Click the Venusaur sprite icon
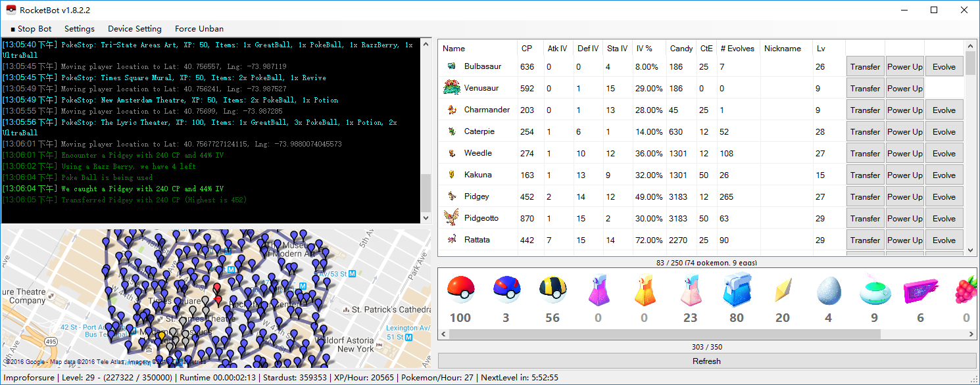980x385 pixels. tap(451, 88)
